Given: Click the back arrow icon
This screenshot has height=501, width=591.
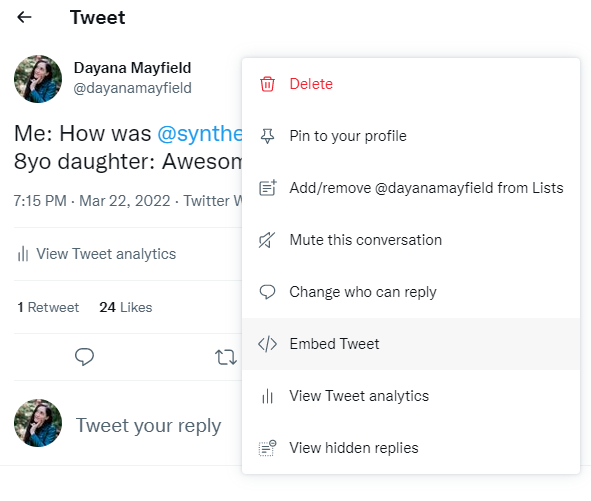Looking at the screenshot, I should pyautogui.click(x=24, y=17).
